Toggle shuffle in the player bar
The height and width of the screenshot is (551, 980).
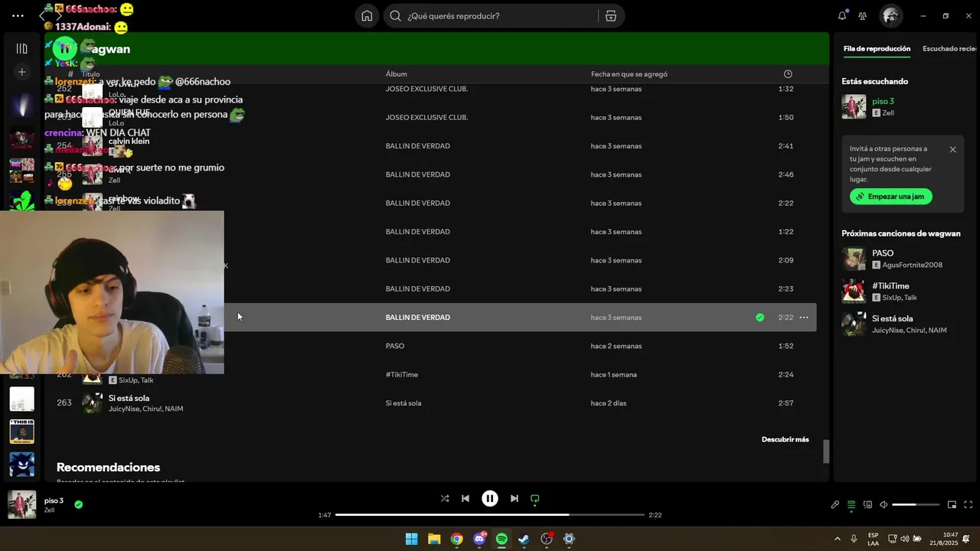(x=444, y=498)
